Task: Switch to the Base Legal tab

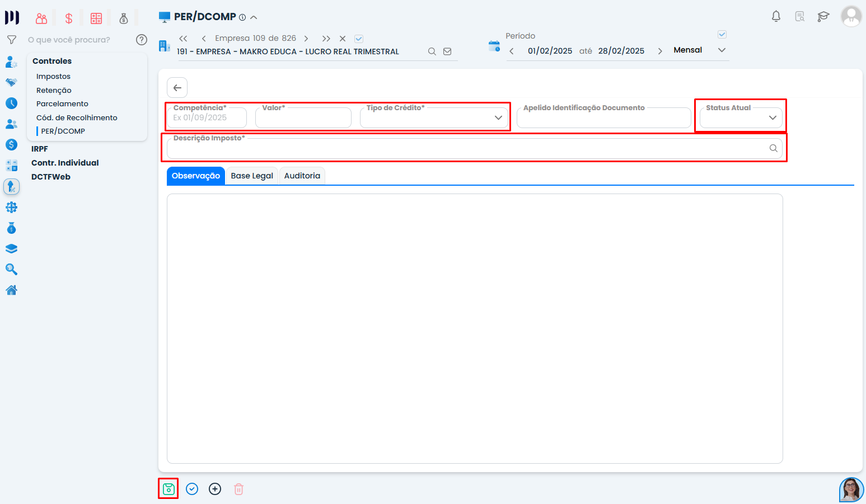Action: coord(252,176)
